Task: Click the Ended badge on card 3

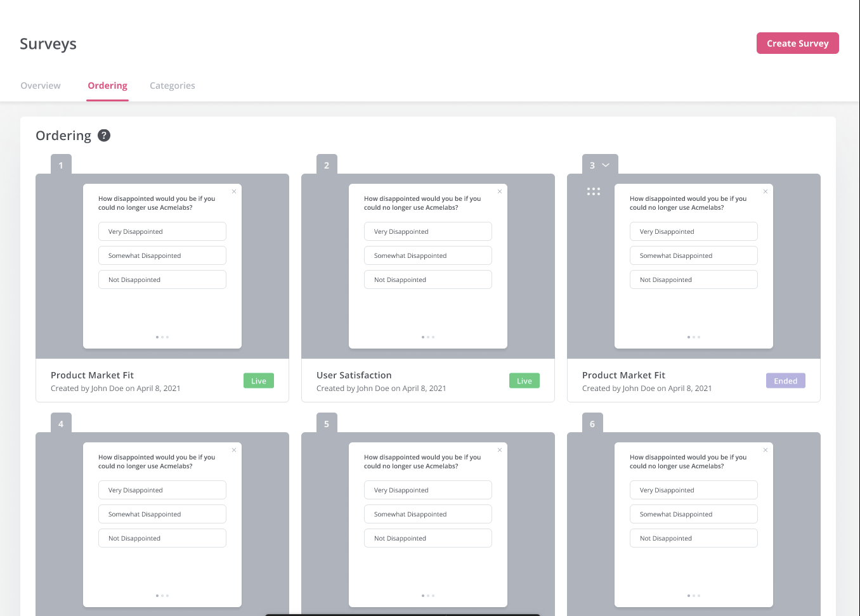Action: pyautogui.click(x=785, y=381)
